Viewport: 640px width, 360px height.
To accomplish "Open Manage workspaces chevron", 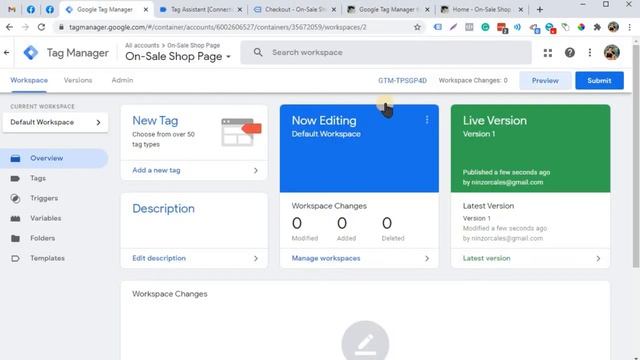I will pos(427,258).
